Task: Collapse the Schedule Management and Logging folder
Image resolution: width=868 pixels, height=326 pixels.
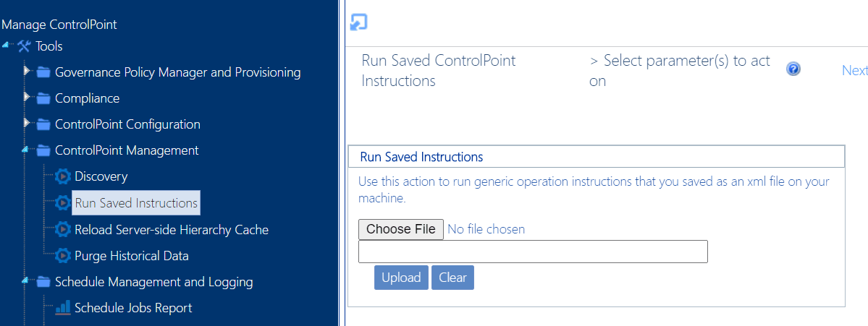Action: pos(25,281)
